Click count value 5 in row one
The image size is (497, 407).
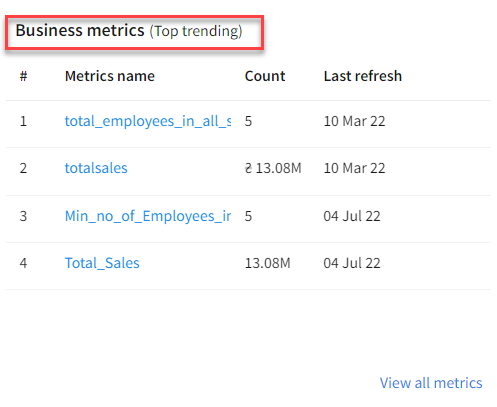[x=248, y=121]
